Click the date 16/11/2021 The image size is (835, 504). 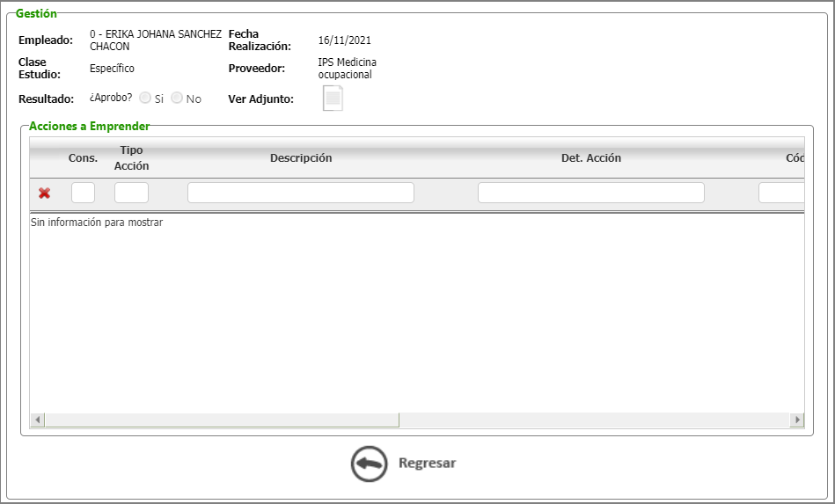345,40
